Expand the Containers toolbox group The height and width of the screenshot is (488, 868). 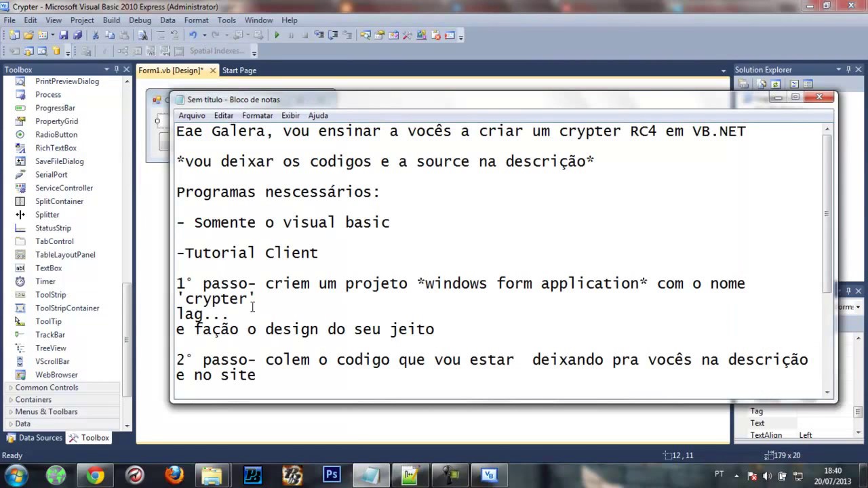pos(10,400)
